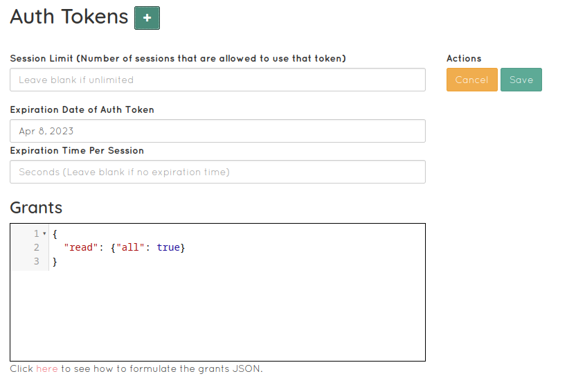The image size is (567, 392).
Task: Click the Expiration Date of Auth Token label
Action: (x=82, y=109)
